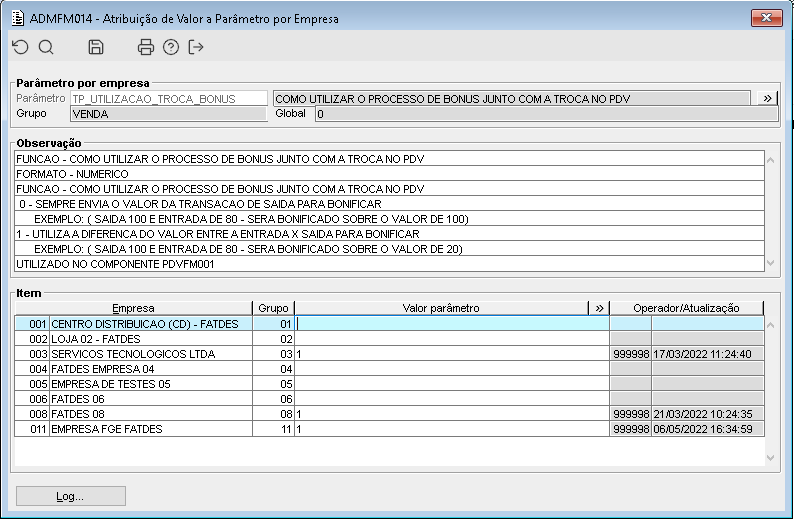Expand parameter description with the >> button
The height and width of the screenshot is (519, 794).
point(768,98)
